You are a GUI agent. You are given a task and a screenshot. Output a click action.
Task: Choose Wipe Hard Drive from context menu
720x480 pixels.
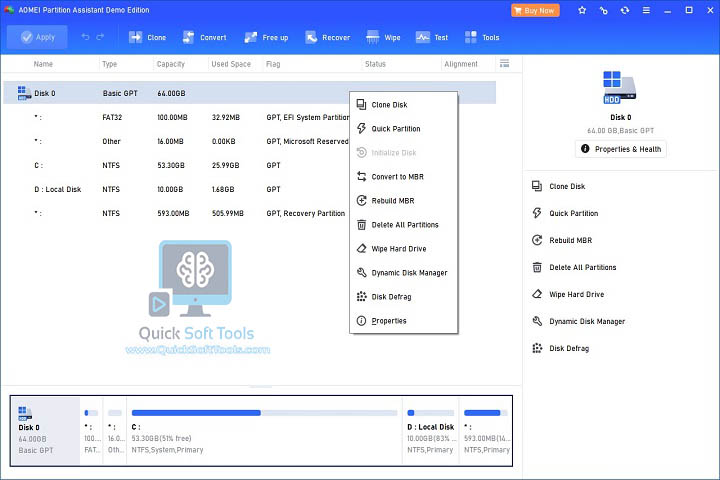point(403,248)
